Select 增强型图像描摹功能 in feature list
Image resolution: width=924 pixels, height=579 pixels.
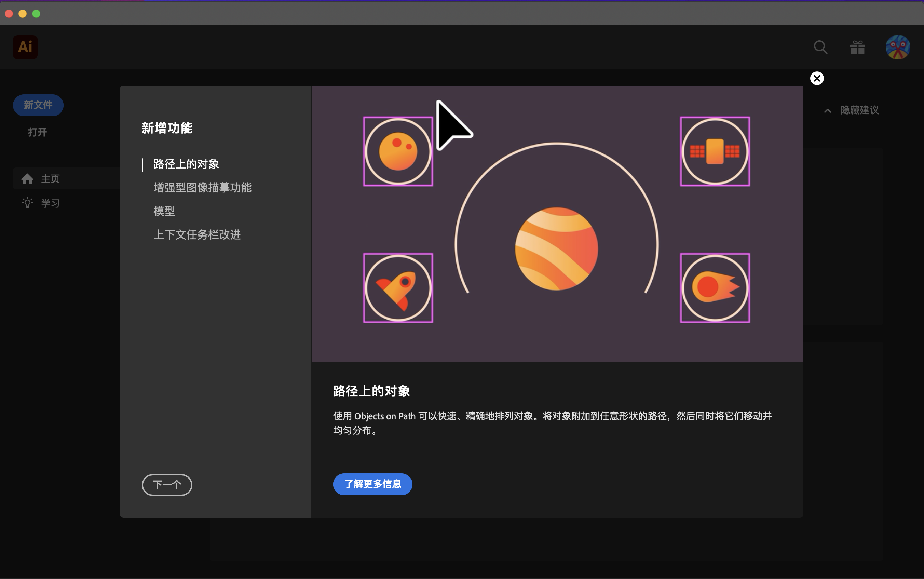click(202, 188)
